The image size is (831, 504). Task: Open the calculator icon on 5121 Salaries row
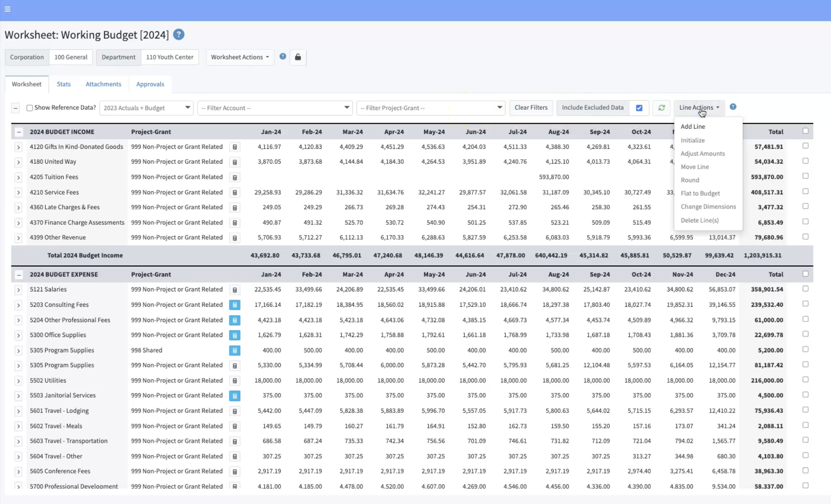(x=235, y=290)
